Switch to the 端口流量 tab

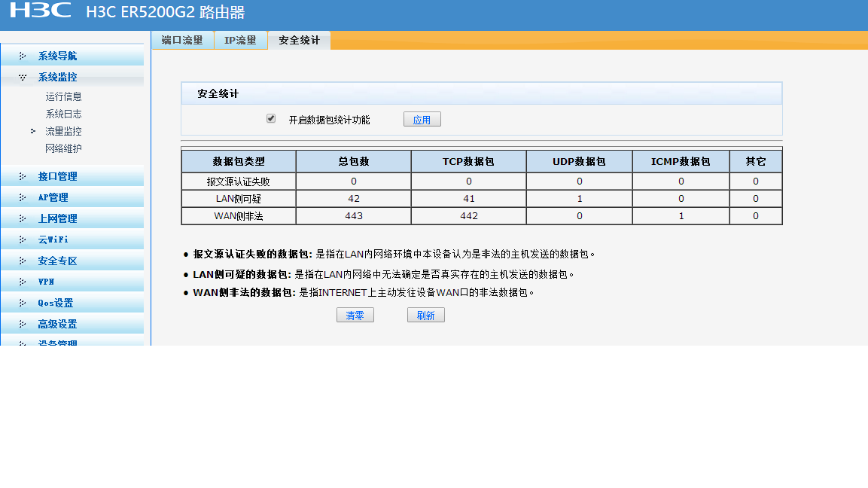point(181,40)
